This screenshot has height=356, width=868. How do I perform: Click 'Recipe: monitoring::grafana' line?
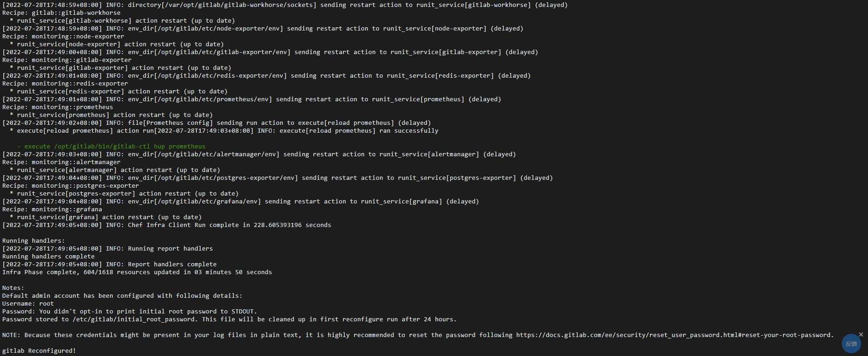coord(52,209)
